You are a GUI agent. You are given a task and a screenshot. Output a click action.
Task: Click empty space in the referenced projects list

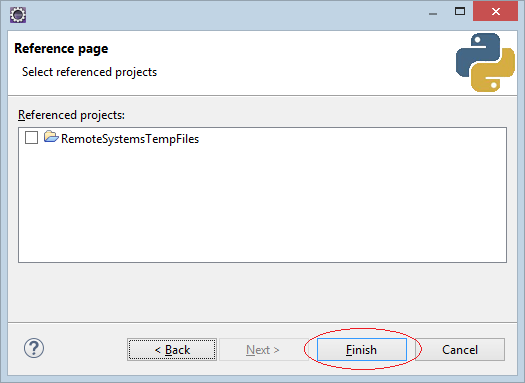262,208
